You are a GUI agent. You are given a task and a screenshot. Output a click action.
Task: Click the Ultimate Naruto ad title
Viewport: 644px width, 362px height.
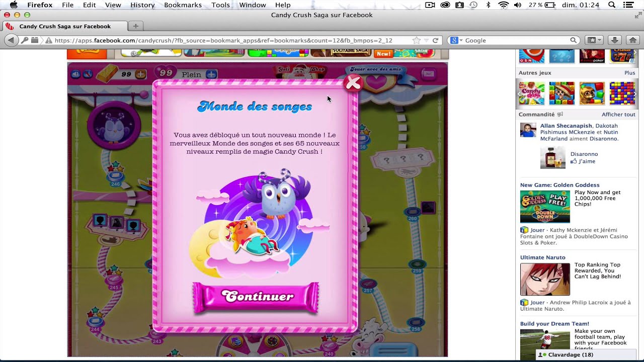tap(543, 257)
